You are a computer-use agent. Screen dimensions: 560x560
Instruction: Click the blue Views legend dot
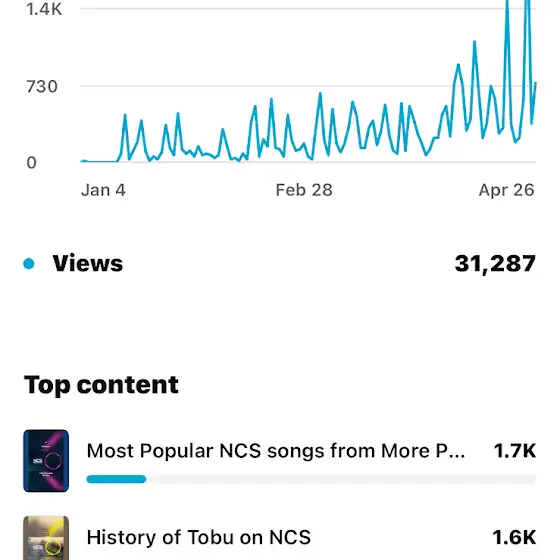(x=29, y=264)
